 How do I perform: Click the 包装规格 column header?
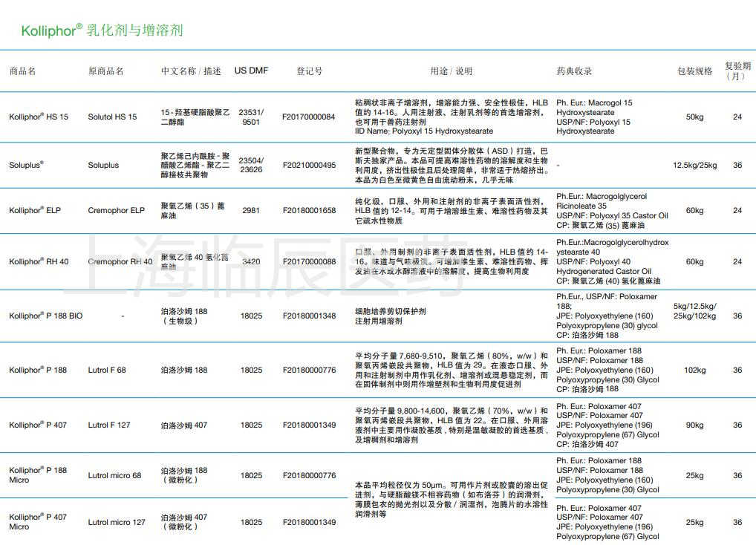(694, 71)
